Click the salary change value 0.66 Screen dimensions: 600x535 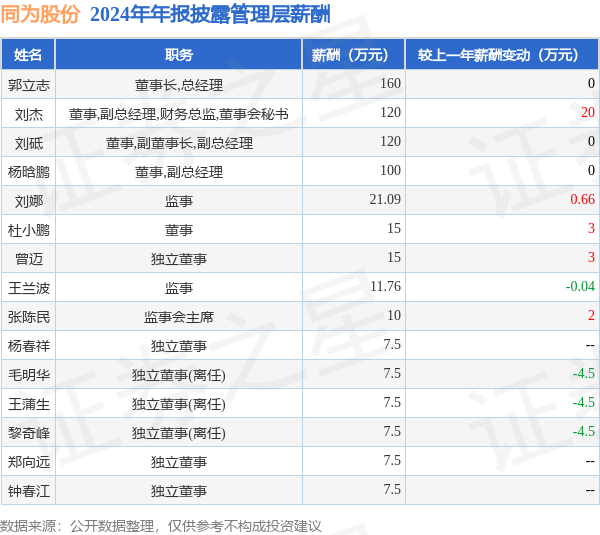[582, 199]
